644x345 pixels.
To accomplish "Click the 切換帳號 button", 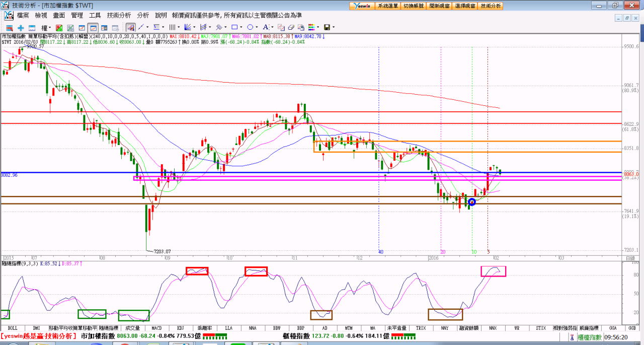I will click(413, 6).
